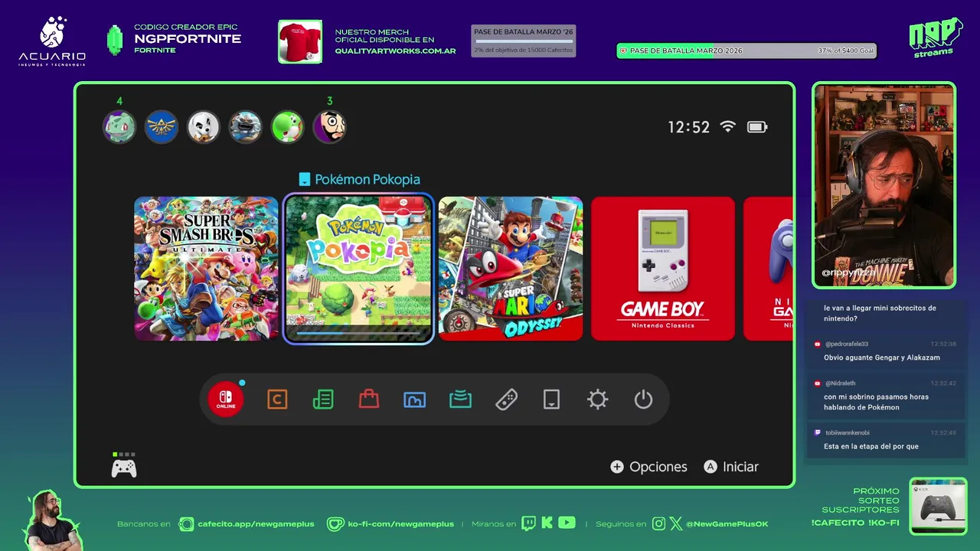Image resolution: width=980 pixels, height=551 pixels.
Task: Click the NGP streams logo
Action: [x=936, y=37]
